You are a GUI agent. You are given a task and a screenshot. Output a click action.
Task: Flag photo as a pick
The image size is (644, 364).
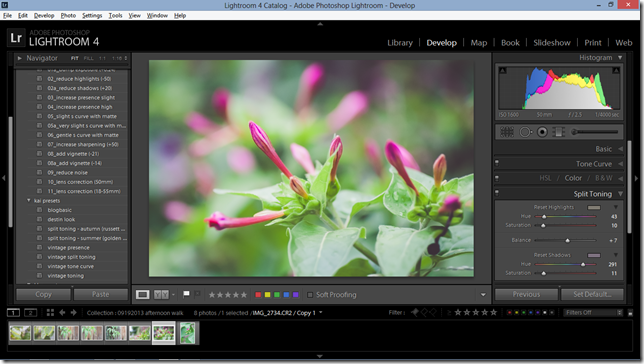click(186, 294)
